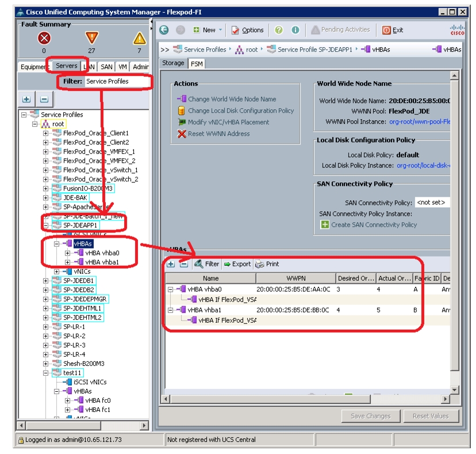The width and height of the screenshot is (476, 454).
Task: Switch to the Admin tab
Action: point(140,67)
